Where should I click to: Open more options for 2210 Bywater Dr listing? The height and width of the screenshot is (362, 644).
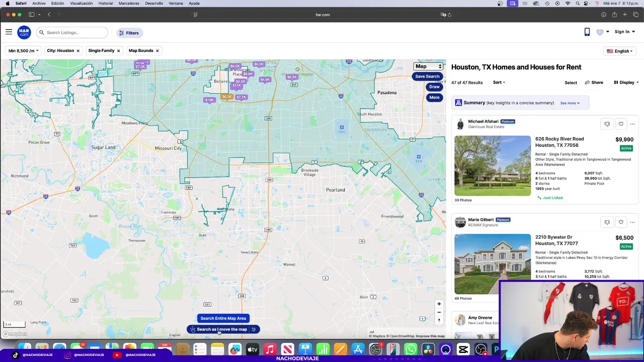click(x=632, y=222)
